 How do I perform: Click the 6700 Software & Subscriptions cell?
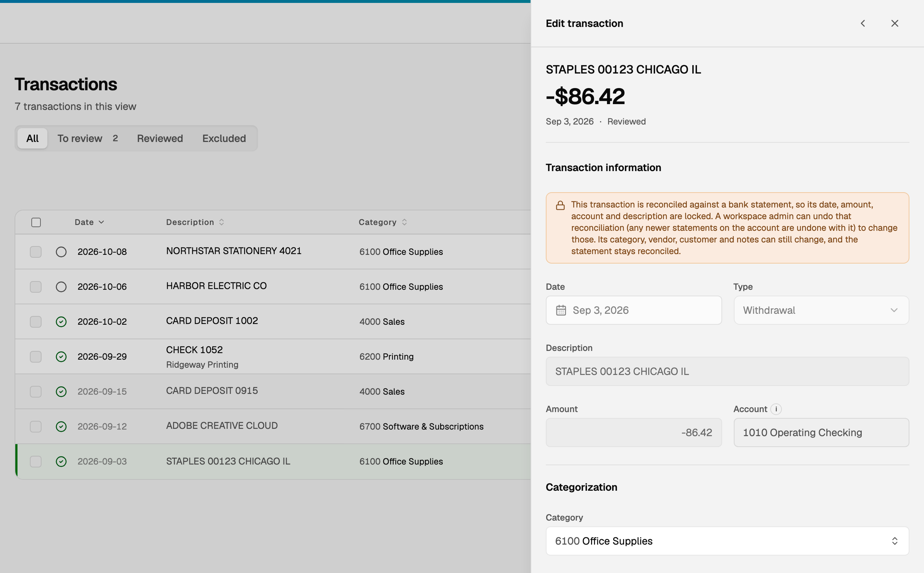(x=422, y=427)
